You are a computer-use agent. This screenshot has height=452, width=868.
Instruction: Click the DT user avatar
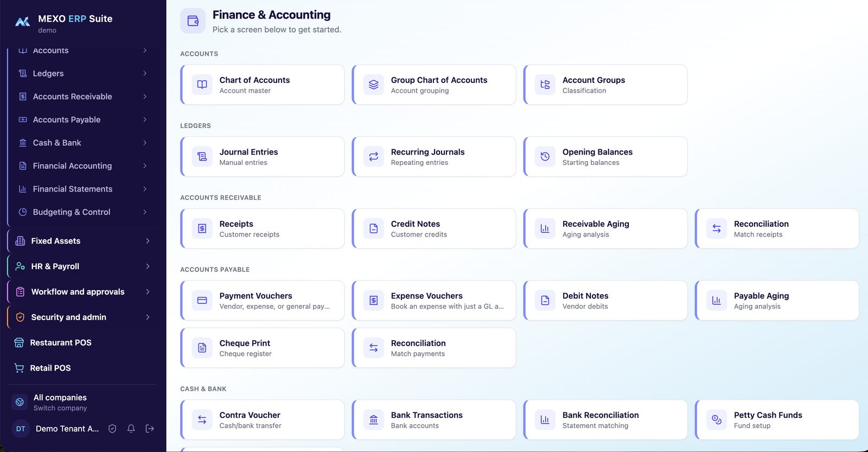pos(21,429)
